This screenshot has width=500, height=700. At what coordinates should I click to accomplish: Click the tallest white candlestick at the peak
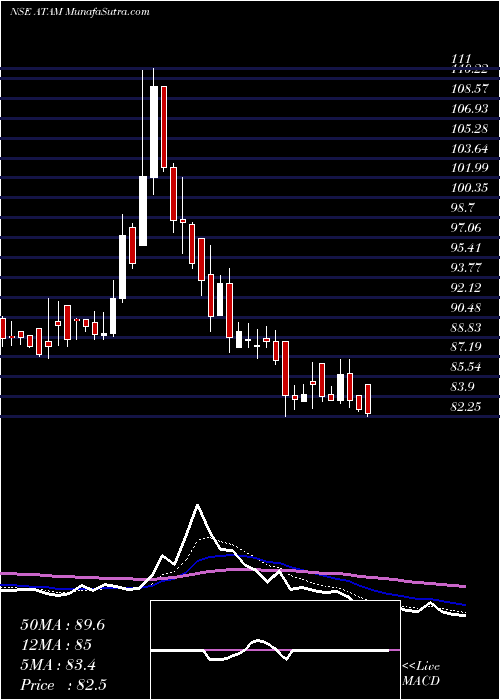click(x=154, y=132)
